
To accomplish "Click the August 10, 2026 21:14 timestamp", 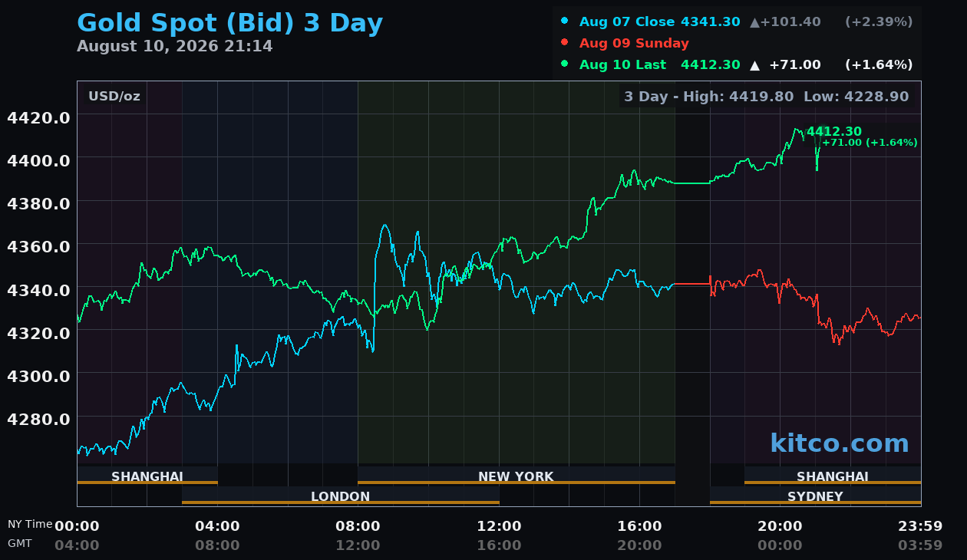I will (x=174, y=46).
